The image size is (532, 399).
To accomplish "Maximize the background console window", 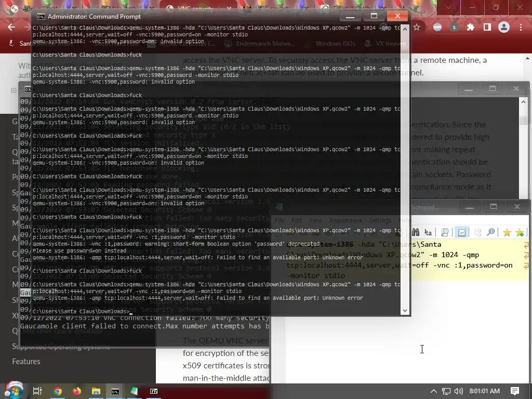I will coord(493,88).
